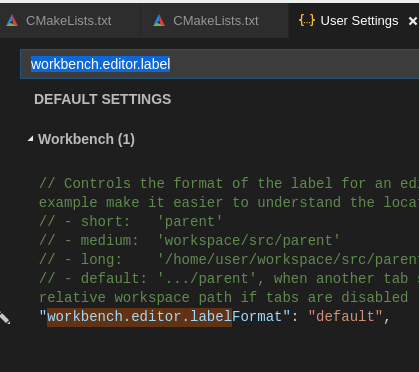Image resolution: width=419 pixels, height=372 pixels.
Task: Click the DEFAULT SETTINGS heading
Action: 103,99
